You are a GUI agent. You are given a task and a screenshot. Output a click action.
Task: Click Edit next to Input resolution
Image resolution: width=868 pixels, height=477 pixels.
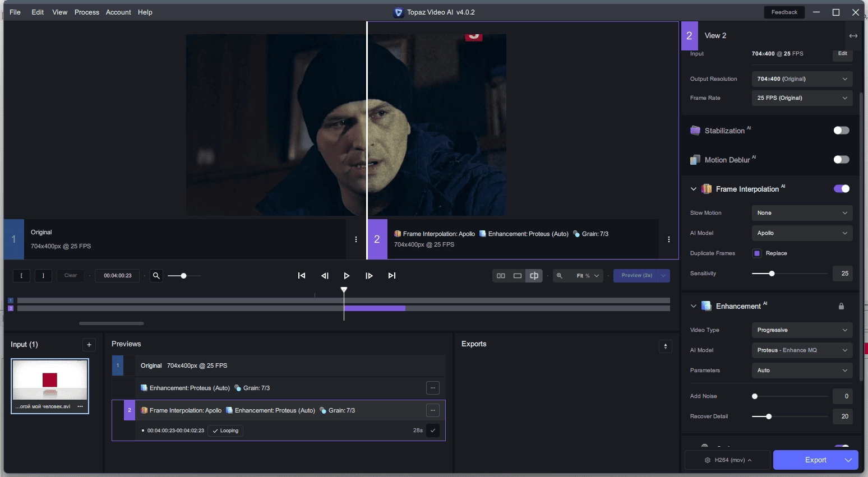843,54
